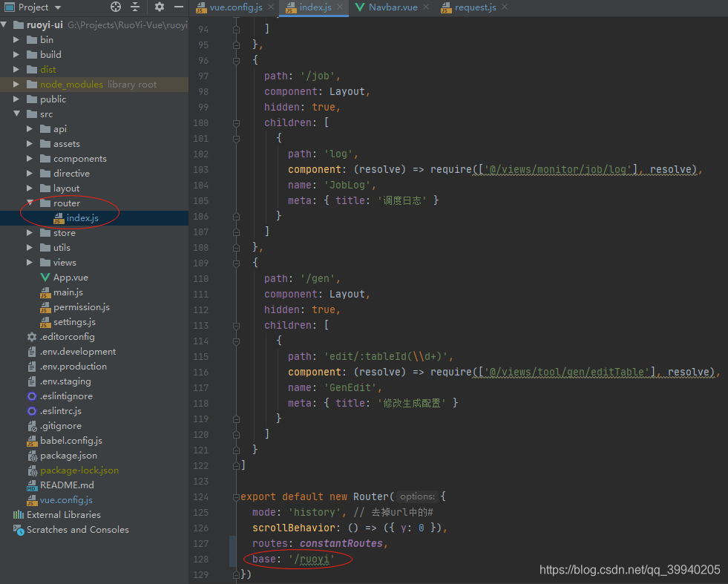This screenshot has width=728, height=584.
Task: Open the Project view settings gear
Action: click(158, 7)
